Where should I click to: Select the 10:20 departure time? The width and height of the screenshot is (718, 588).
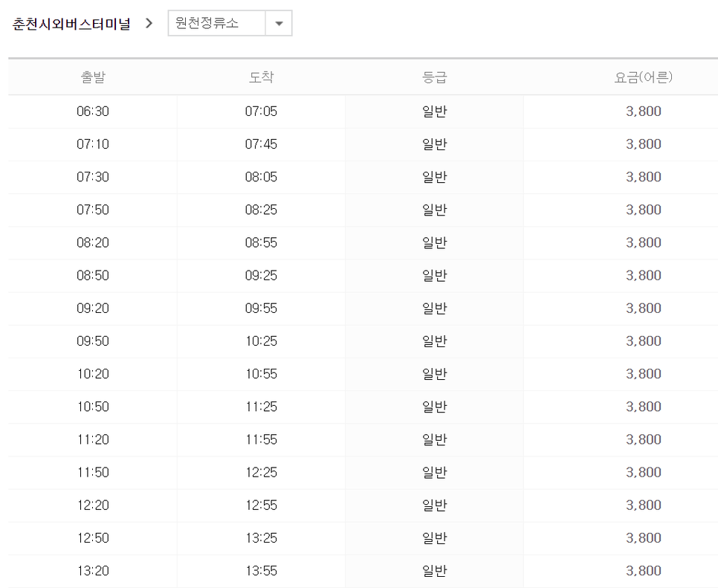pos(93,374)
